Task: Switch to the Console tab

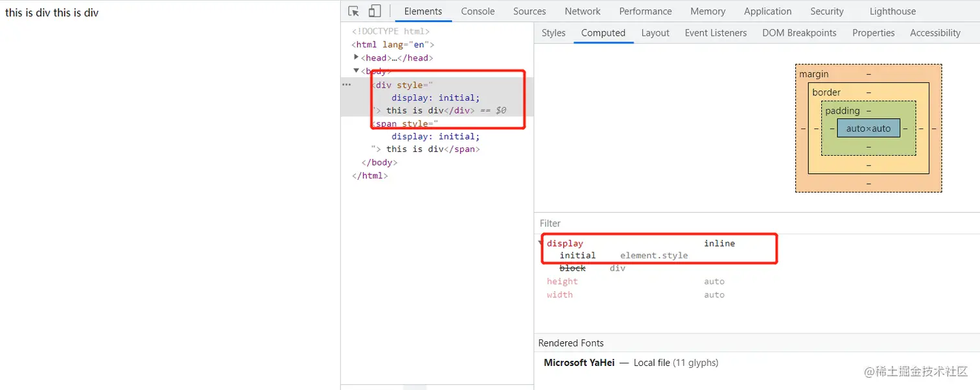Action: point(478,11)
